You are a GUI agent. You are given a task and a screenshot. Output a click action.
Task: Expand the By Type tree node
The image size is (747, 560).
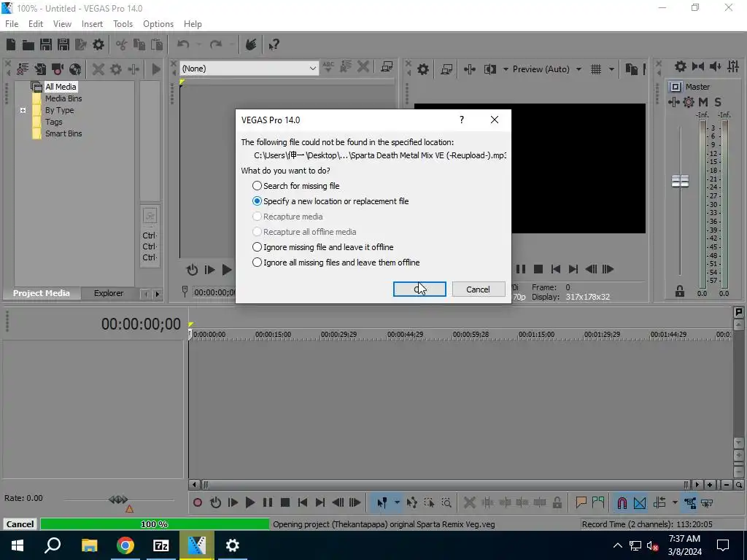(23, 111)
